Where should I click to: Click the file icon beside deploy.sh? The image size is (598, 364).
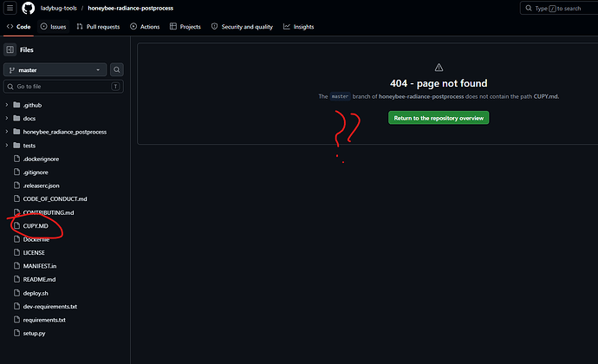pos(16,293)
